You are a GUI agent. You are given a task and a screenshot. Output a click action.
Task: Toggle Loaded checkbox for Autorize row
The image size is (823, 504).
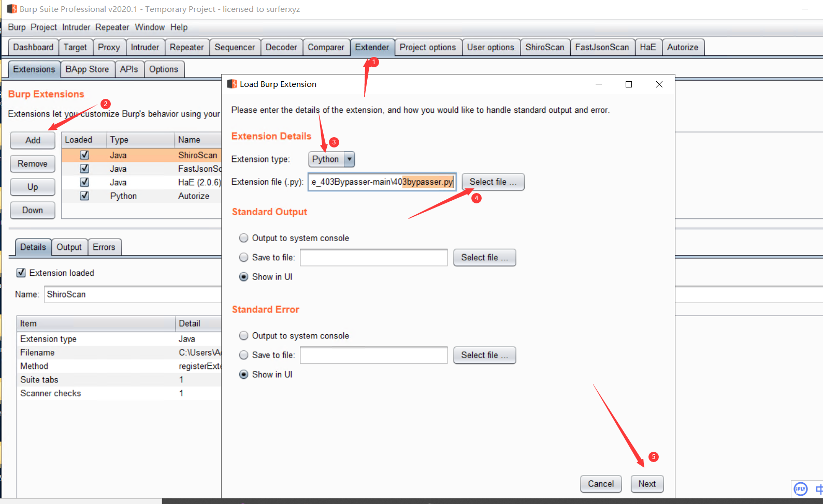coord(84,196)
